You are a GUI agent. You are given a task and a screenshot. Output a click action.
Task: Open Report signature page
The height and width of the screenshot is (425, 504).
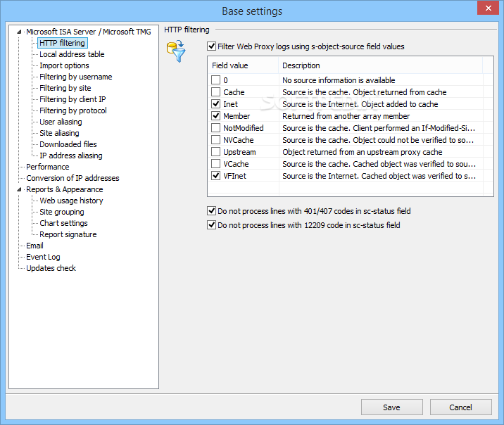pyautogui.click(x=68, y=234)
